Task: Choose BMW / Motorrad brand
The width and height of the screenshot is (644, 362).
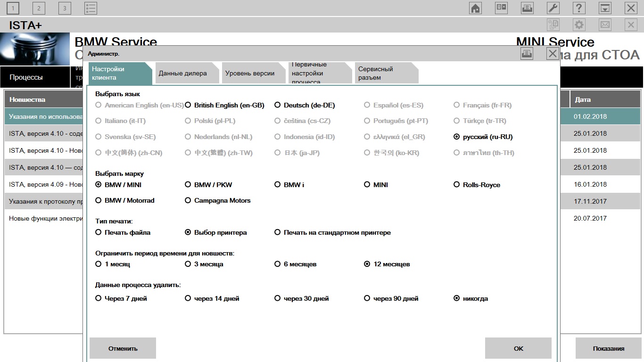Action: [x=125, y=200]
